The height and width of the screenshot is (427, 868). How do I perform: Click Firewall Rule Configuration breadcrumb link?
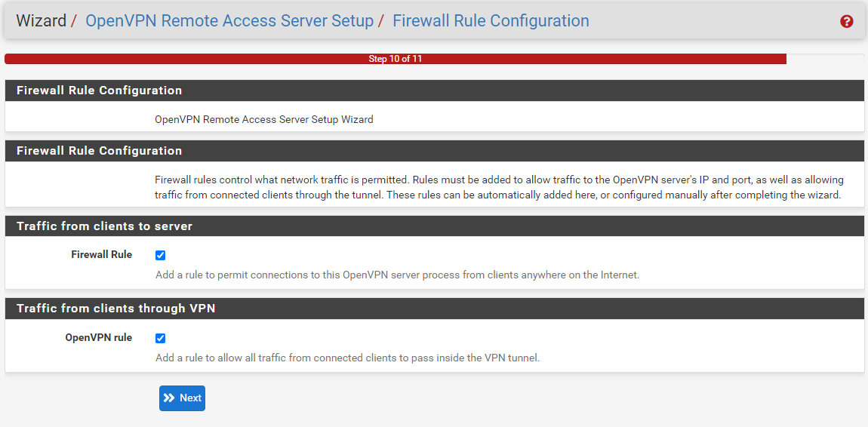[491, 21]
